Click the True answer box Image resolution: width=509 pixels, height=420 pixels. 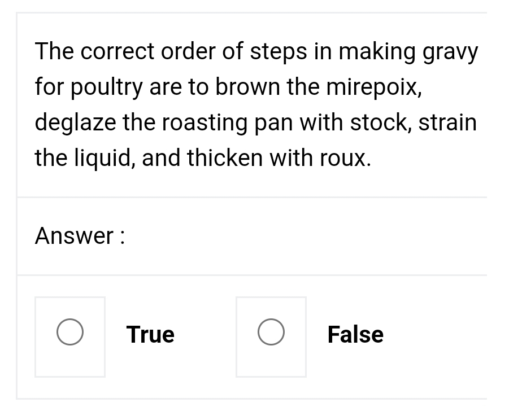[x=69, y=336]
